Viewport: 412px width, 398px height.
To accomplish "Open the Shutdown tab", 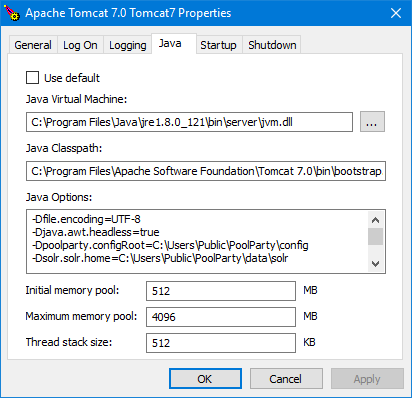I will 272,45.
